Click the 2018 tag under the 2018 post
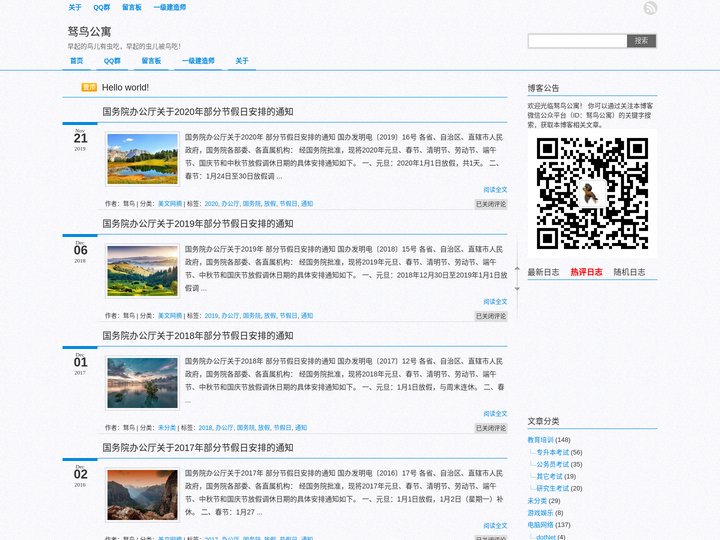 205,428
